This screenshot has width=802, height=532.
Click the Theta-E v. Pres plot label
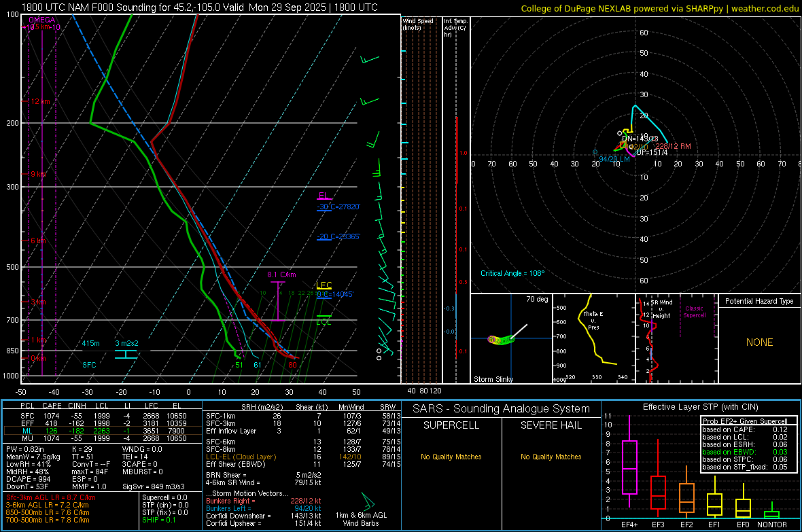click(x=593, y=320)
